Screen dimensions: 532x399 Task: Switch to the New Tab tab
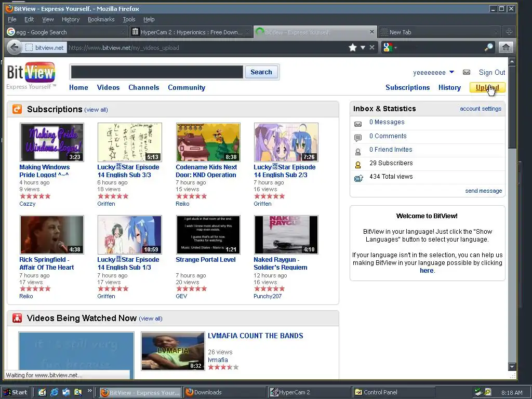tap(440, 32)
